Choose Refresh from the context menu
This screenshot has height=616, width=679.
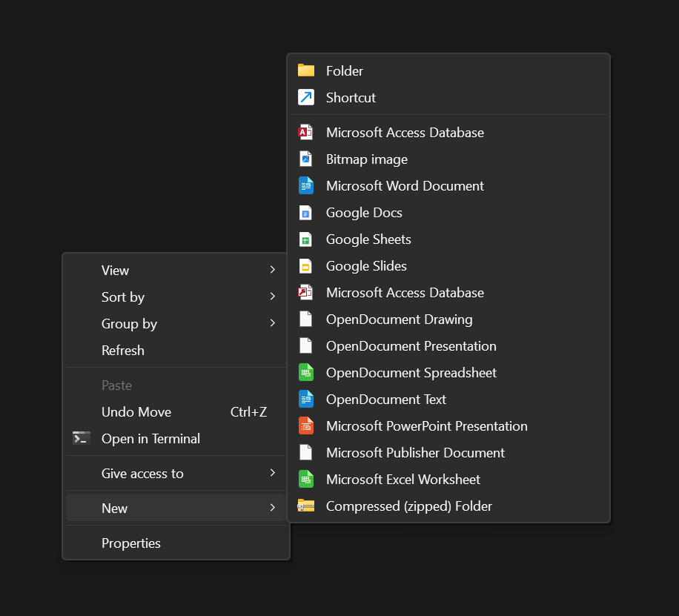(x=123, y=351)
